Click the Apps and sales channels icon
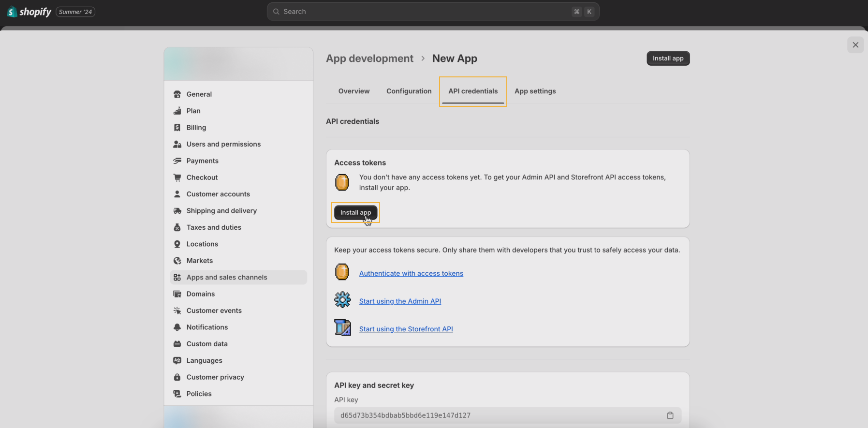868x428 pixels. 177,278
